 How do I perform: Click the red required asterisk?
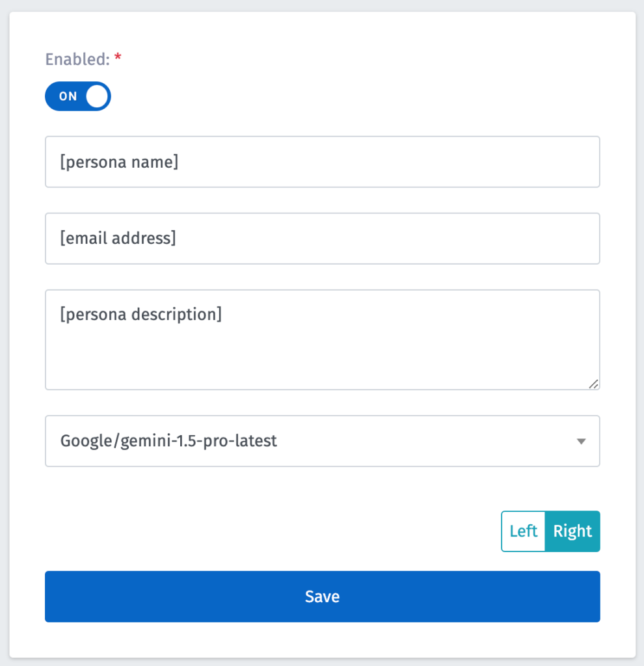[x=118, y=59]
